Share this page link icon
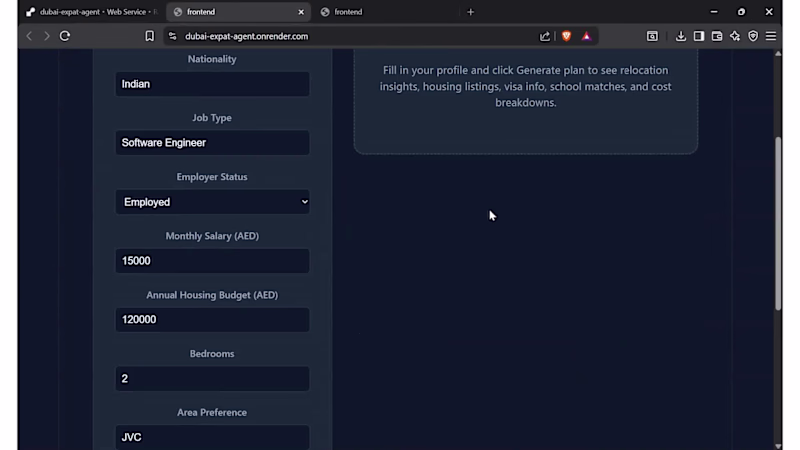 coord(545,36)
